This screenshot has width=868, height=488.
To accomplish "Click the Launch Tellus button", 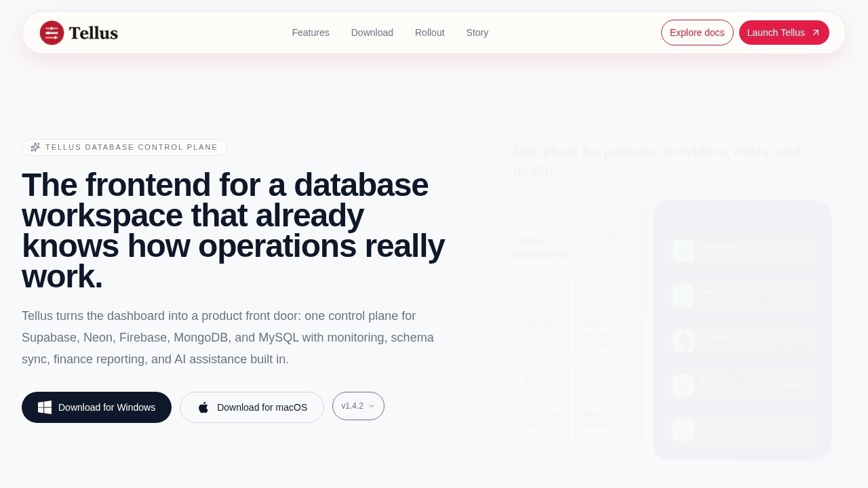I will [784, 33].
